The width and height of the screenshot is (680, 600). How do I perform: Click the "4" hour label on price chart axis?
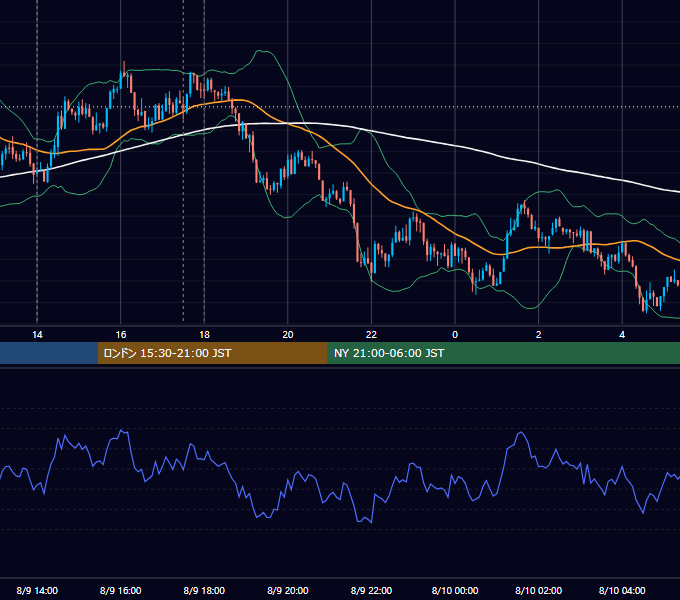point(622,335)
